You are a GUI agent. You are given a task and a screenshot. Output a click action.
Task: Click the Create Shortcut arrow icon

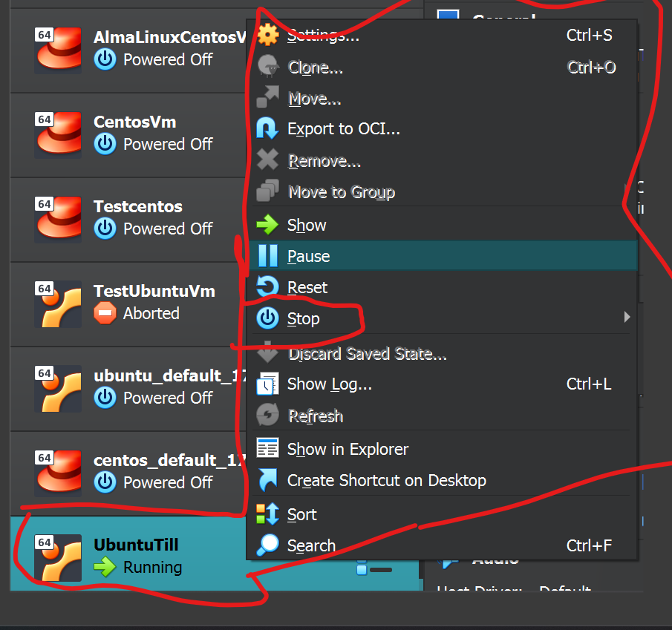pos(268,480)
